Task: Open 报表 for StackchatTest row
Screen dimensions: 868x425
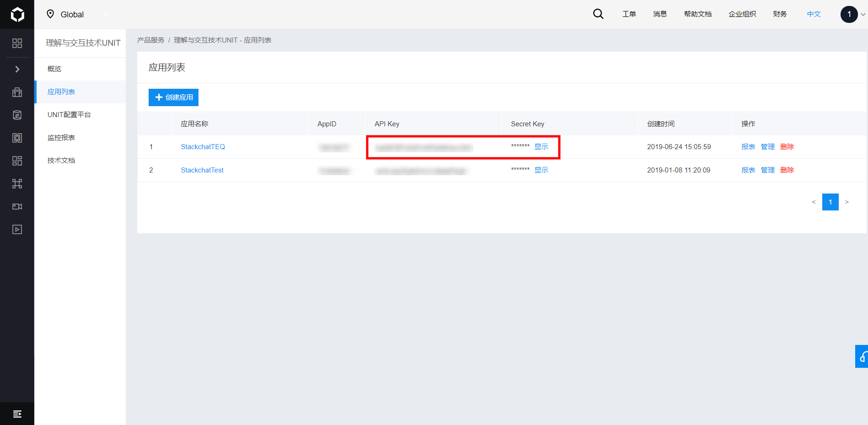Action: pyautogui.click(x=748, y=170)
